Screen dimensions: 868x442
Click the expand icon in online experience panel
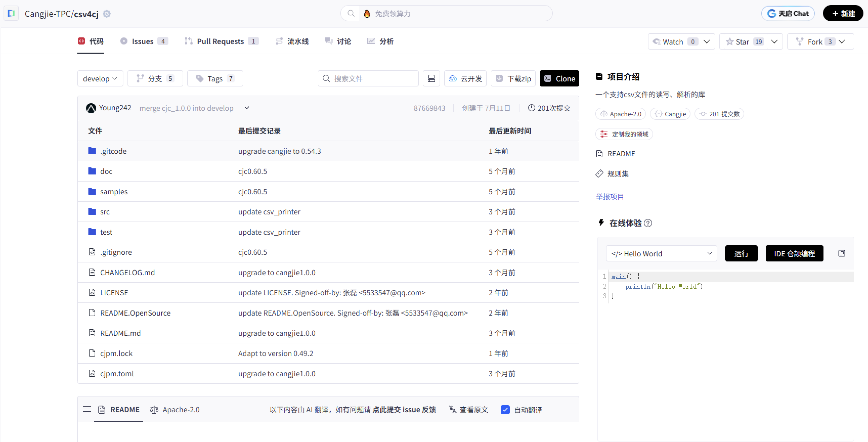tap(841, 253)
